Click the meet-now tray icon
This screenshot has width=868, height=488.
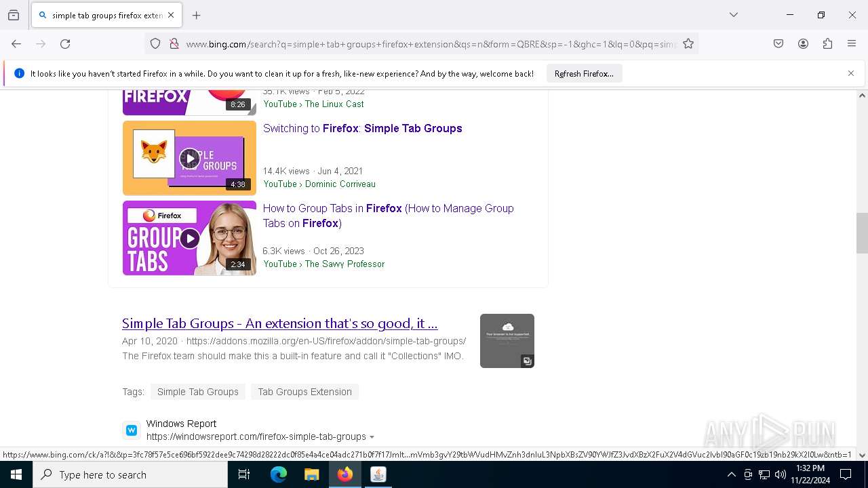[x=748, y=474]
